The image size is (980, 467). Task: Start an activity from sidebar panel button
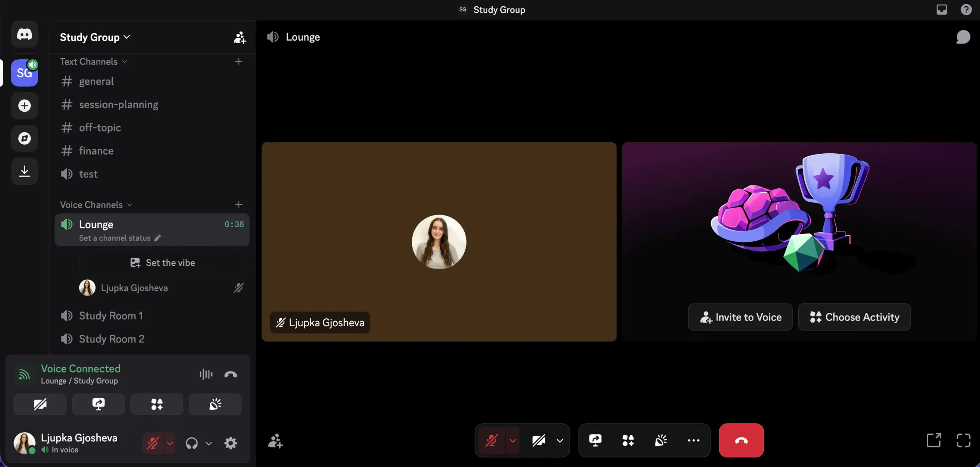[157, 404]
